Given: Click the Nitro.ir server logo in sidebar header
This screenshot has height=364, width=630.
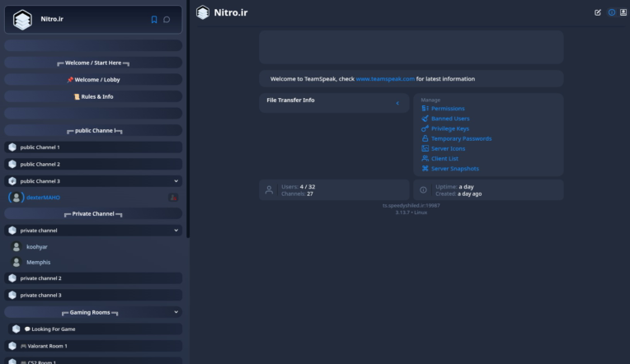Looking at the screenshot, I should (x=22, y=19).
